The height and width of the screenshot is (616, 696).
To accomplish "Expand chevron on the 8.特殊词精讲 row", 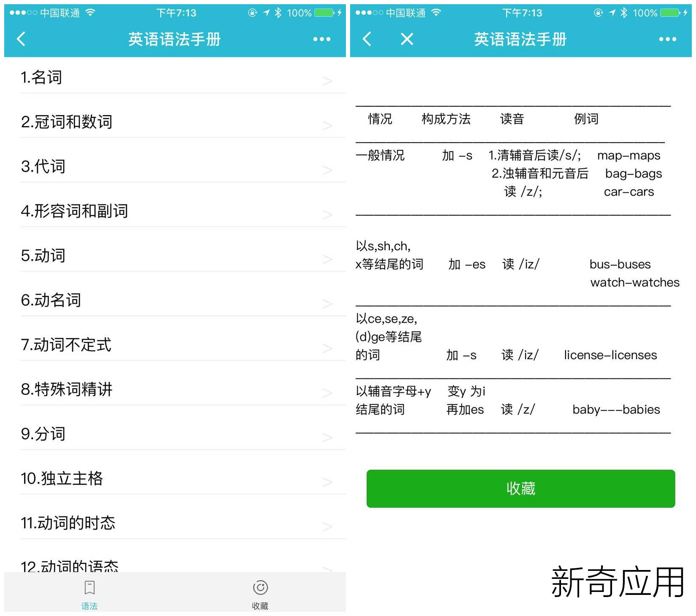I will pos(327,393).
